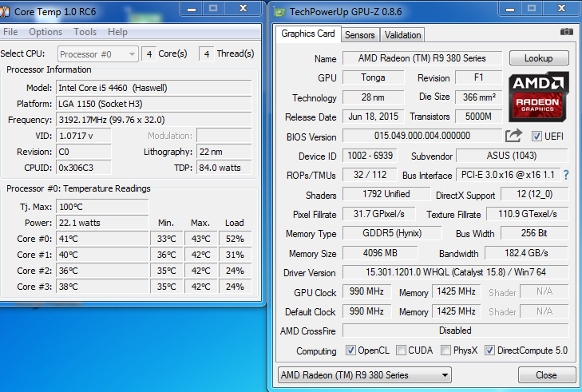
Task: Click the GPU Name field AMD Radeon R9 380 Series
Action: pos(422,58)
